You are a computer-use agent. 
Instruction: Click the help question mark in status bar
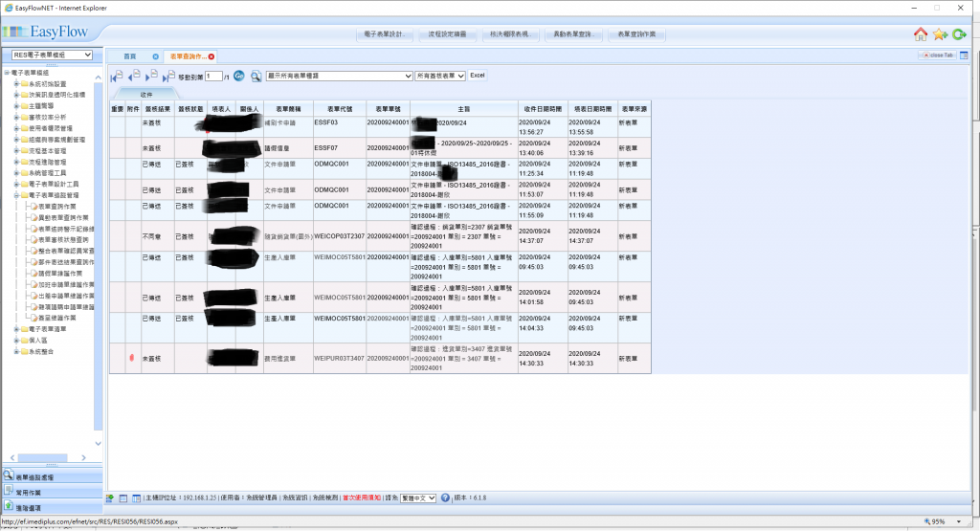(445, 498)
